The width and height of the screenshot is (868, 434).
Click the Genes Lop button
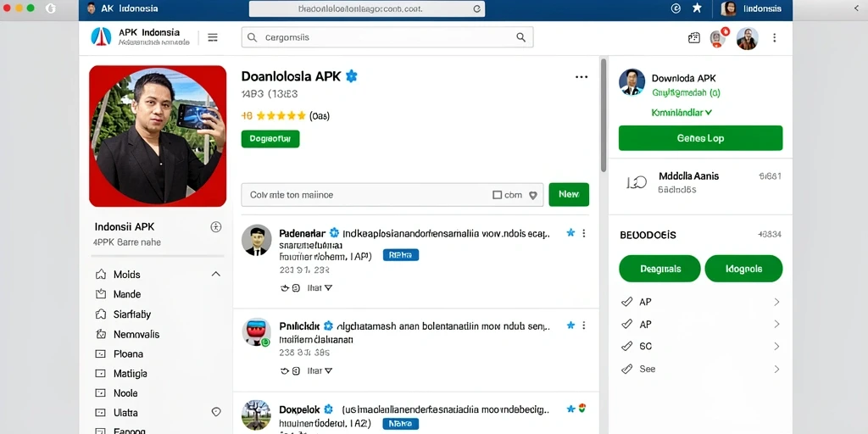[700, 138]
